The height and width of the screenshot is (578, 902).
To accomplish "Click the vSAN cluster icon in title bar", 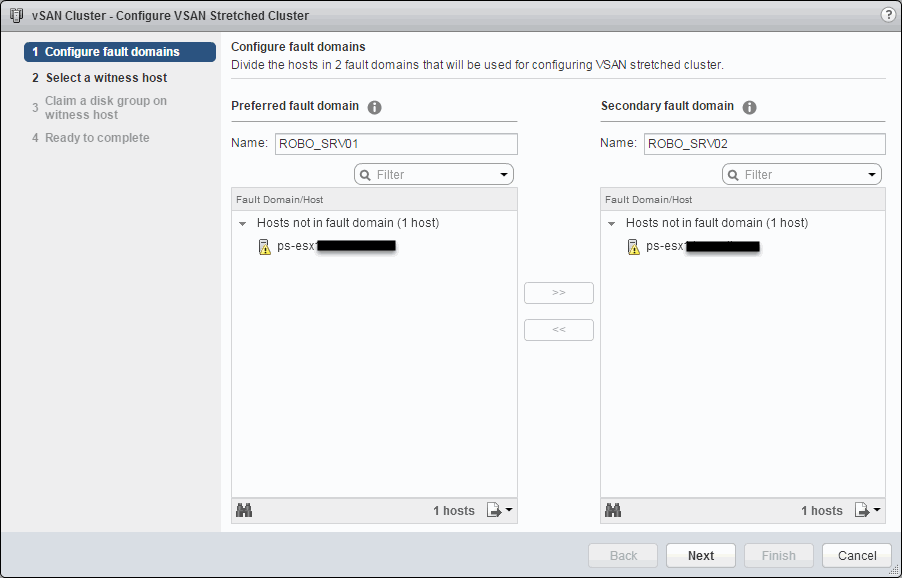I will point(15,16).
